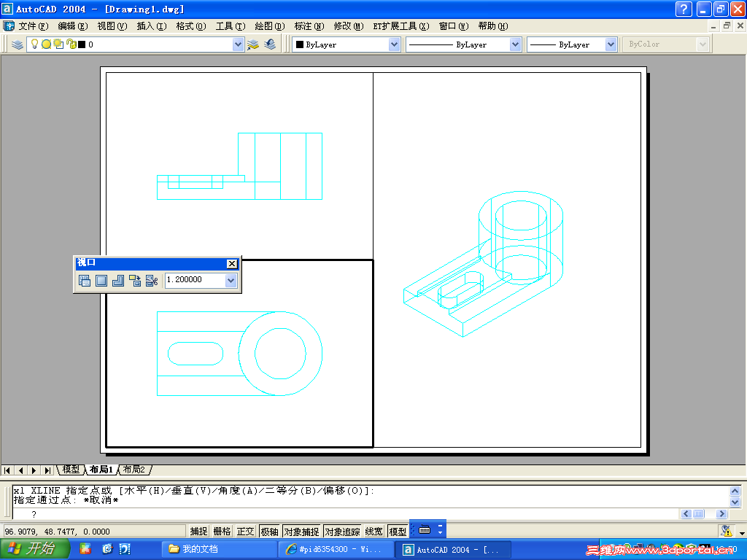Click Convert Object to Viewport icon
The height and width of the screenshot is (560, 747).
(x=135, y=281)
